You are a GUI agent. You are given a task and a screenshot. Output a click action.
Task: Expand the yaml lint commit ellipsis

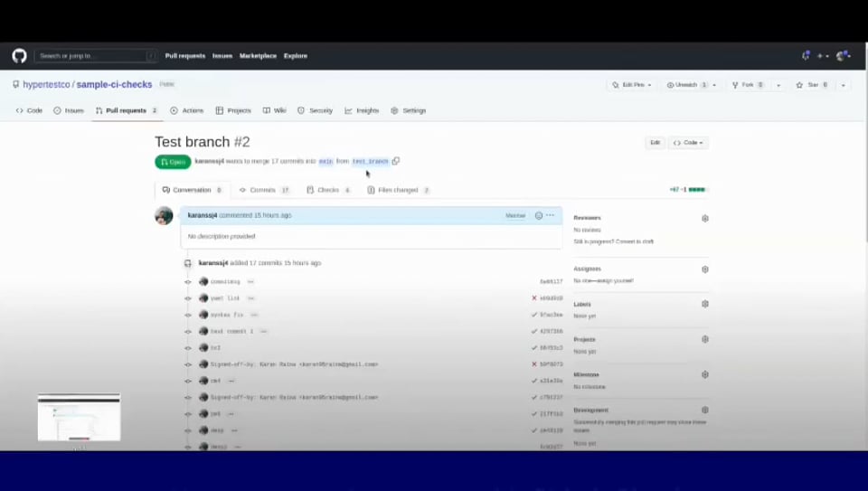point(250,298)
